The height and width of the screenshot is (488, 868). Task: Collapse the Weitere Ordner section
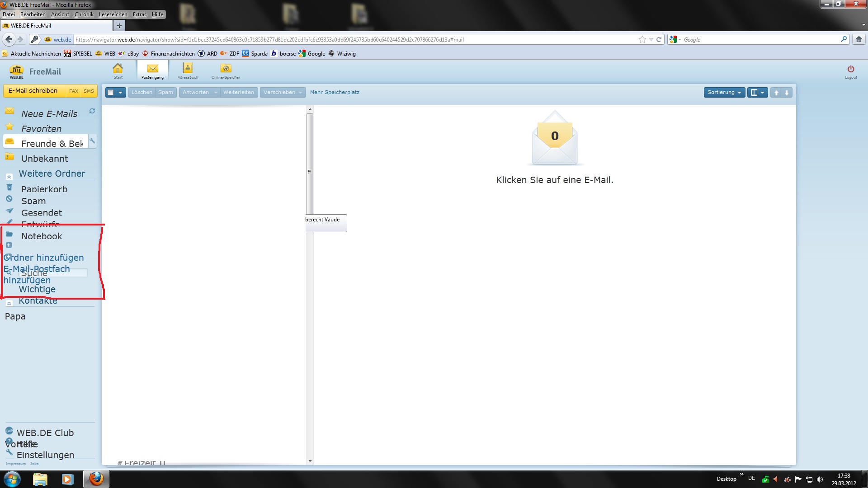9,177
